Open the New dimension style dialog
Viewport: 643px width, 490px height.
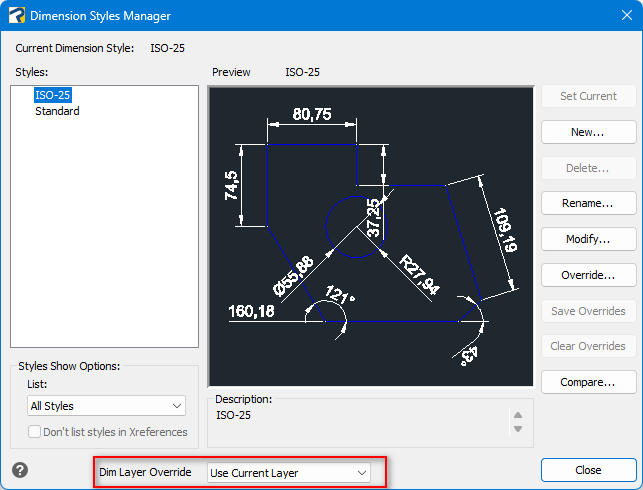click(x=588, y=132)
